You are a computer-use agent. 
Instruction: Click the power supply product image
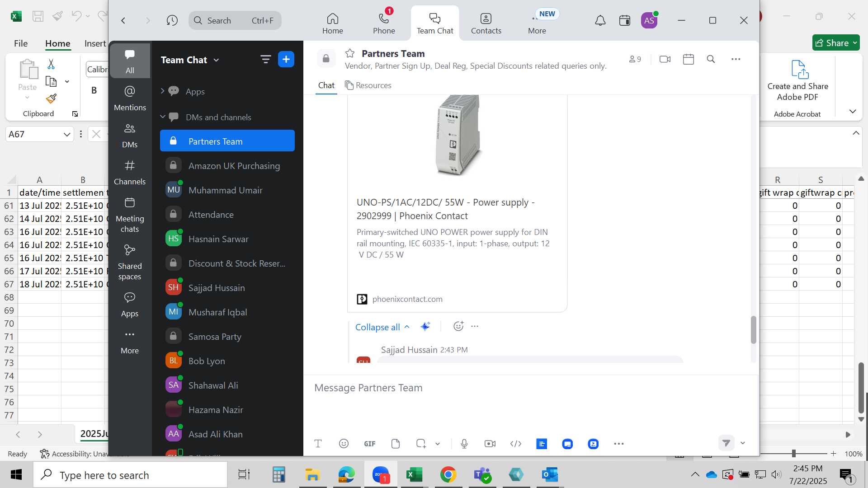pyautogui.click(x=458, y=135)
